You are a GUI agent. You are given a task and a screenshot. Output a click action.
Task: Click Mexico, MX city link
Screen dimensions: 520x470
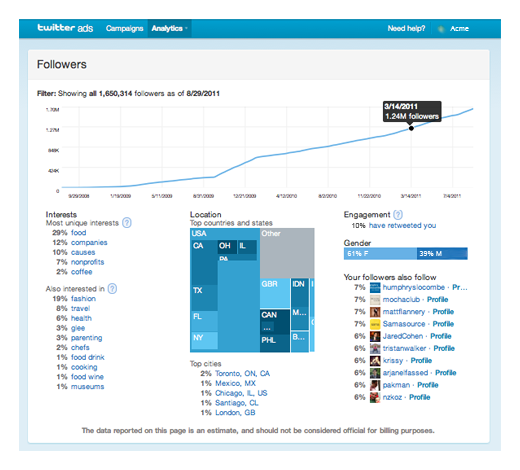tap(235, 383)
